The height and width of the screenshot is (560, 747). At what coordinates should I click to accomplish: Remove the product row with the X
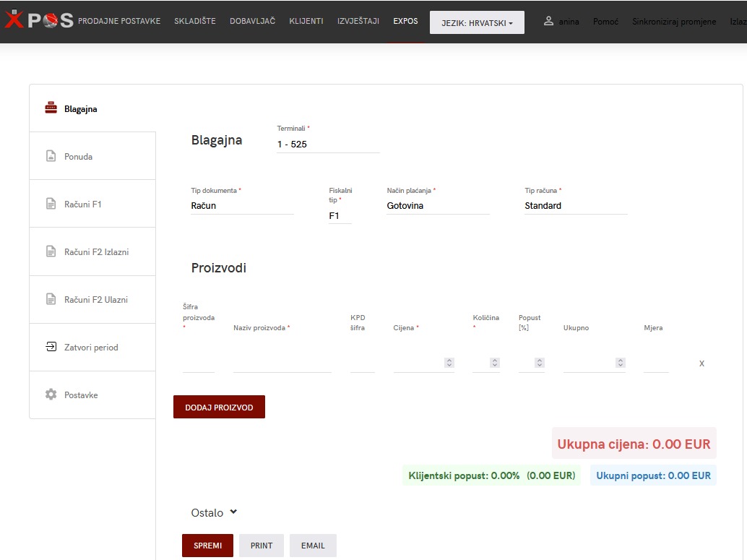(701, 363)
